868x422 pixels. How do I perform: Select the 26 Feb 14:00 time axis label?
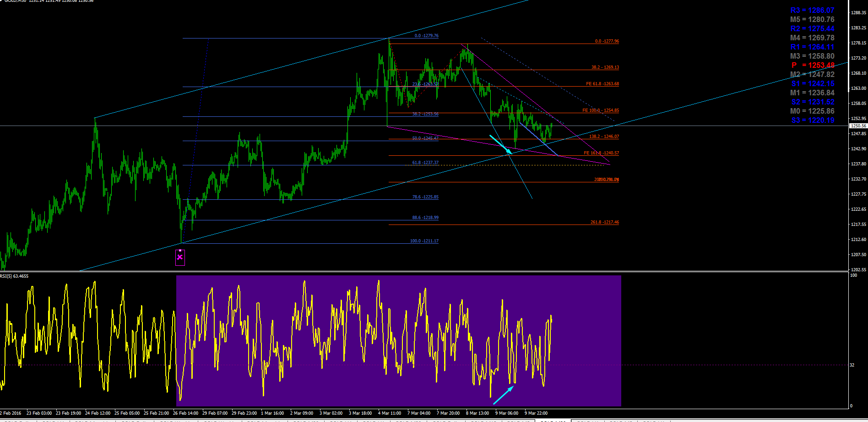(x=185, y=413)
